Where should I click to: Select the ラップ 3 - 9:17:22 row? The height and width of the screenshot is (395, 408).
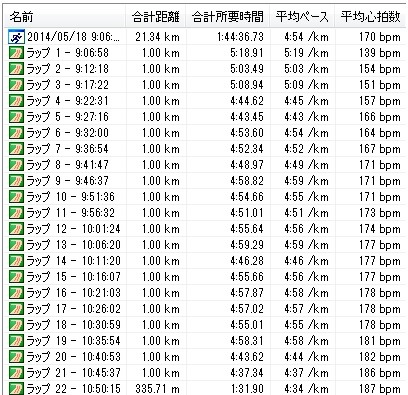[204, 85]
